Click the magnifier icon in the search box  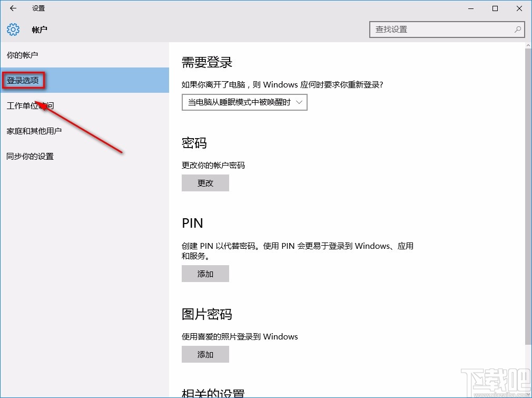point(518,30)
